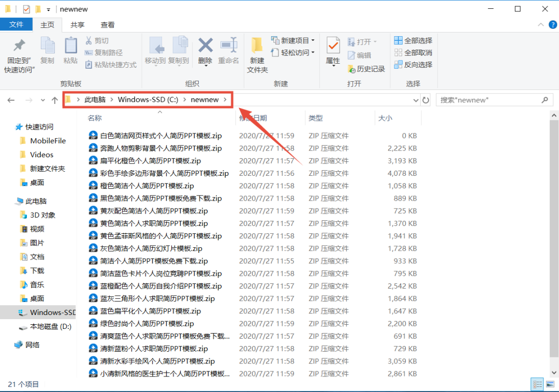This screenshot has height=392, width=559.
Task: Open 音乐 in navigation pane
Action: point(32,284)
